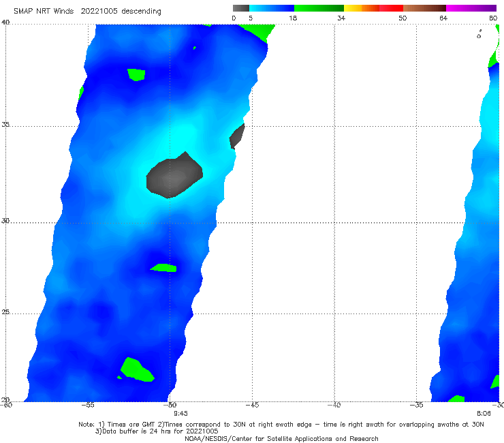Click the color bar label '64'

point(443,18)
